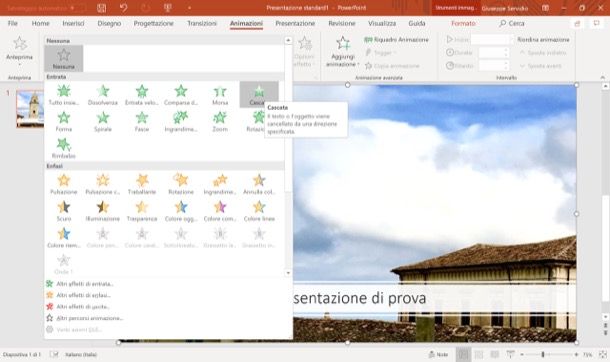Viewport: 610px width, 362px height.
Task: Apply the Rotazione emphasis effect
Action: click(181, 184)
